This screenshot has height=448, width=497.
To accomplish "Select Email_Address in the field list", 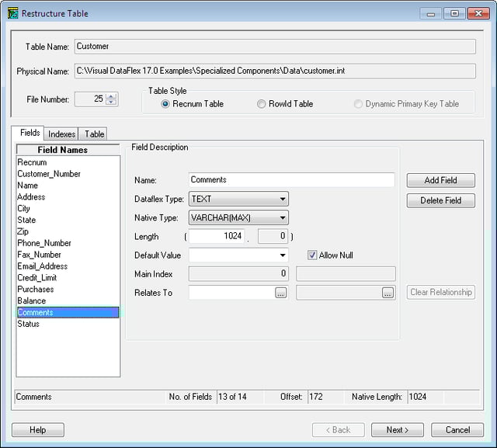I will pyautogui.click(x=68, y=266).
